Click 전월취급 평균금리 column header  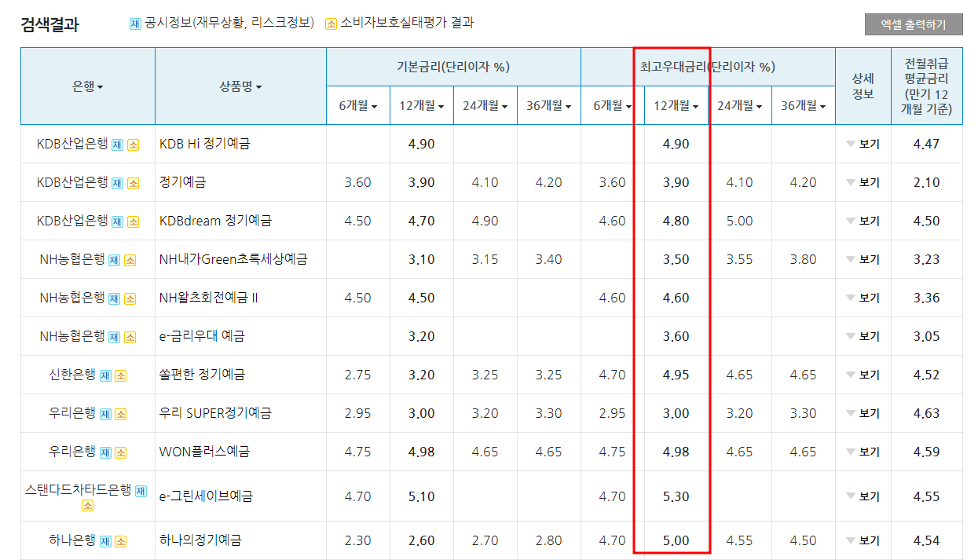tap(927, 86)
